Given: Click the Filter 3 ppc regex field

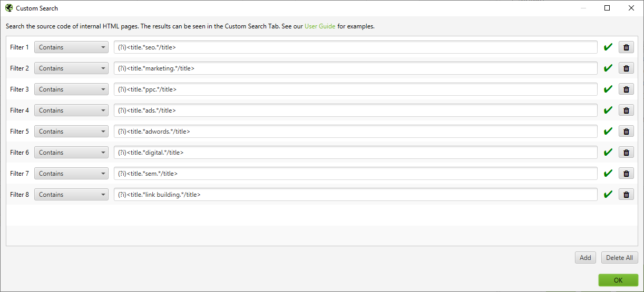Looking at the screenshot, I should [355, 89].
